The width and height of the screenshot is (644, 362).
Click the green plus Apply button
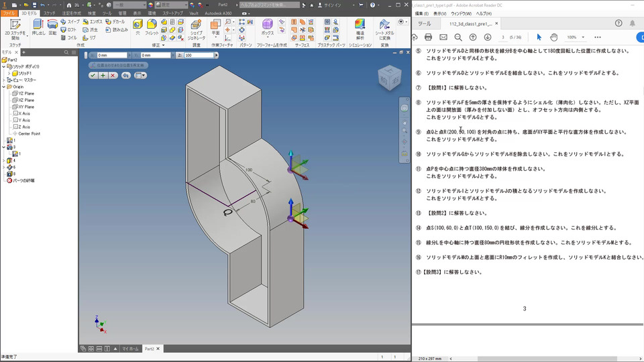103,76
